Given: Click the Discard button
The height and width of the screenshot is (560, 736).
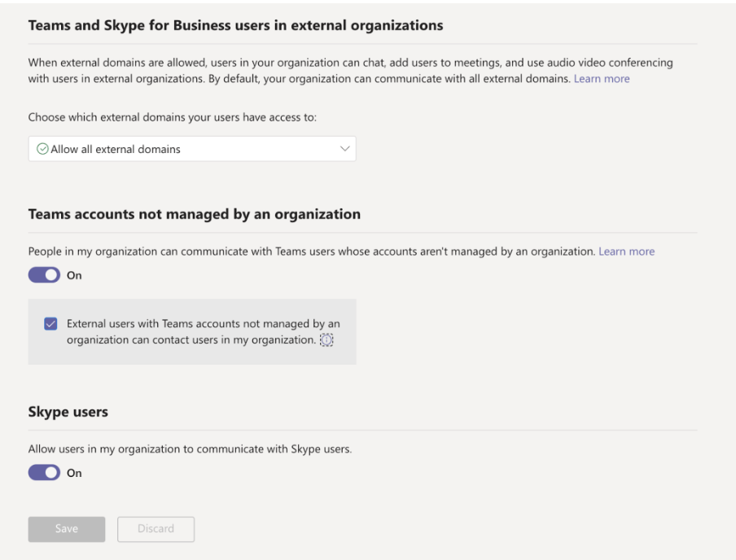Looking at the screenshot, I should pos(156,529).
